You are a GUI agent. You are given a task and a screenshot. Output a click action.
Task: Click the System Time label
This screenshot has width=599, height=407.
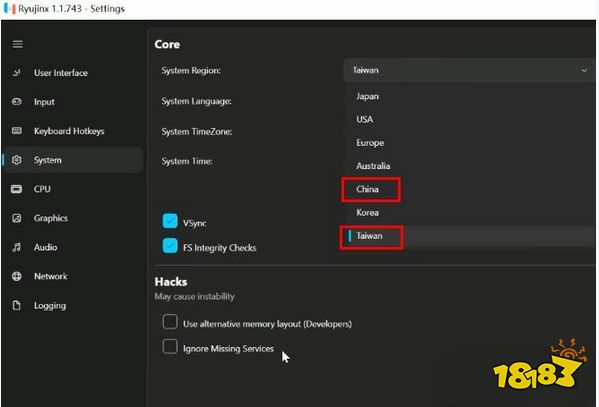coord(187,161)
